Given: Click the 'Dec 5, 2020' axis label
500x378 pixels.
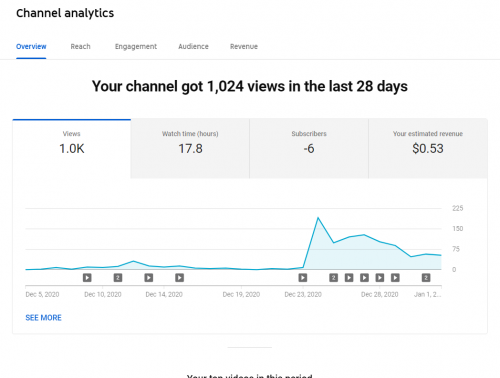Looking at the screenshot, I should coord(42,295).
